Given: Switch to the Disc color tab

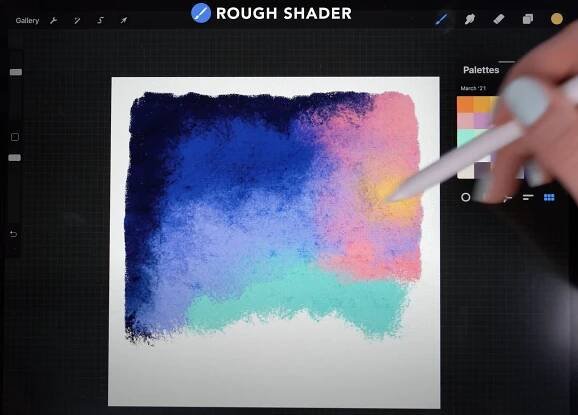Looking at the screenshot, I should pos(466,198).
